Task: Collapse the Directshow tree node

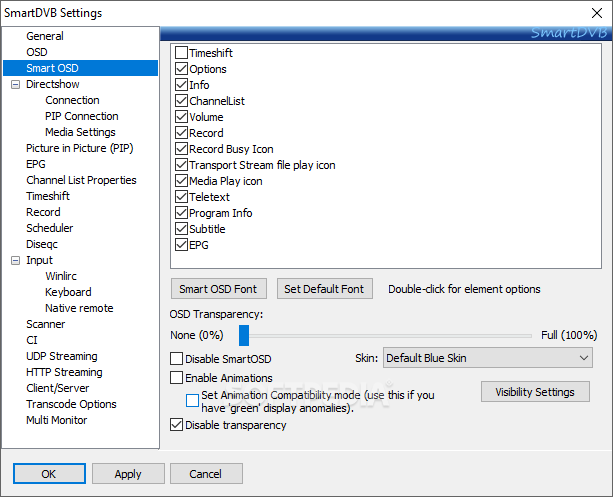Action: coord(15,84)
